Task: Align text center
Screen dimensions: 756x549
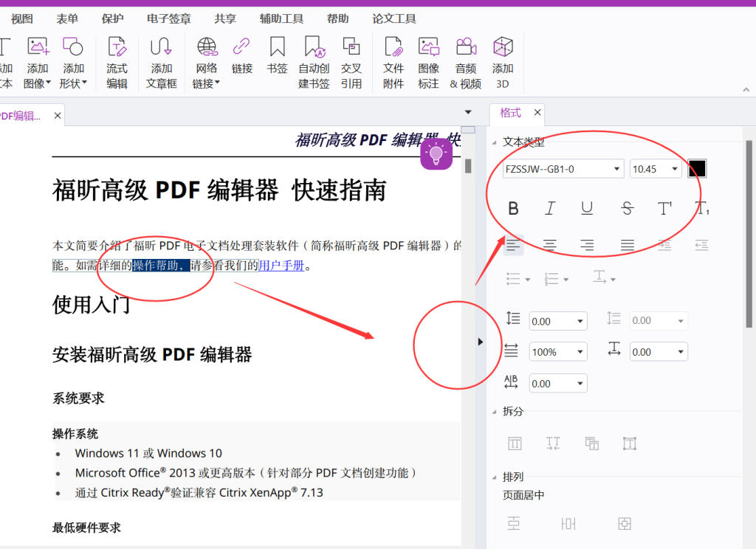Action: [549, 245]
